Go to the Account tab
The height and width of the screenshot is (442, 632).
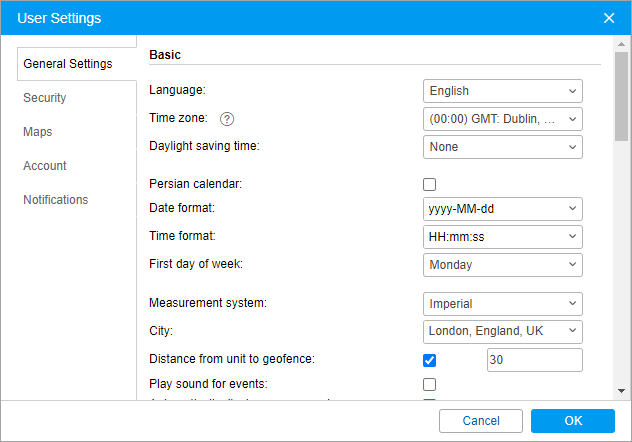click(45, 166)
